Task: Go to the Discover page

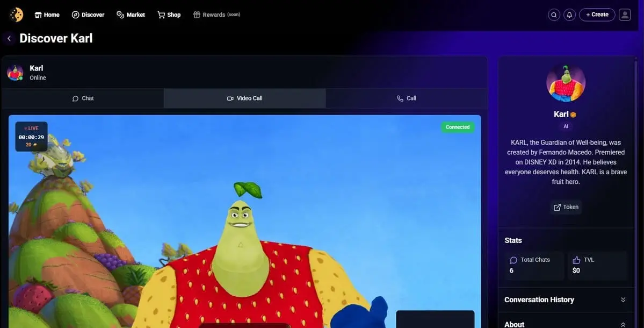Action: [88, 15]
